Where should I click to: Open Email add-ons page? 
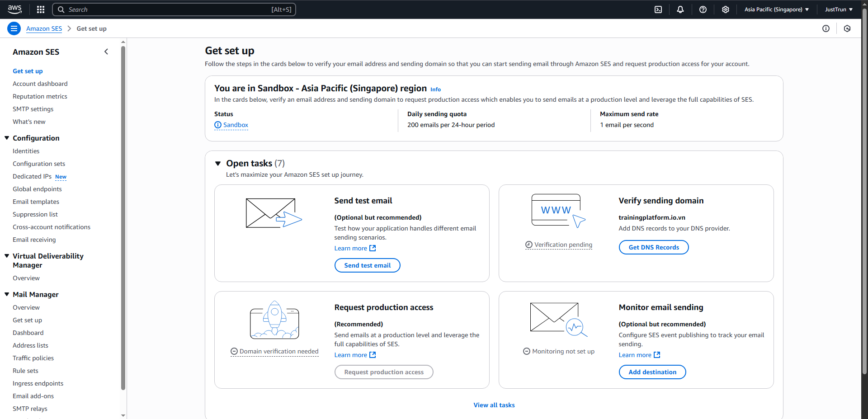point(33,396)
